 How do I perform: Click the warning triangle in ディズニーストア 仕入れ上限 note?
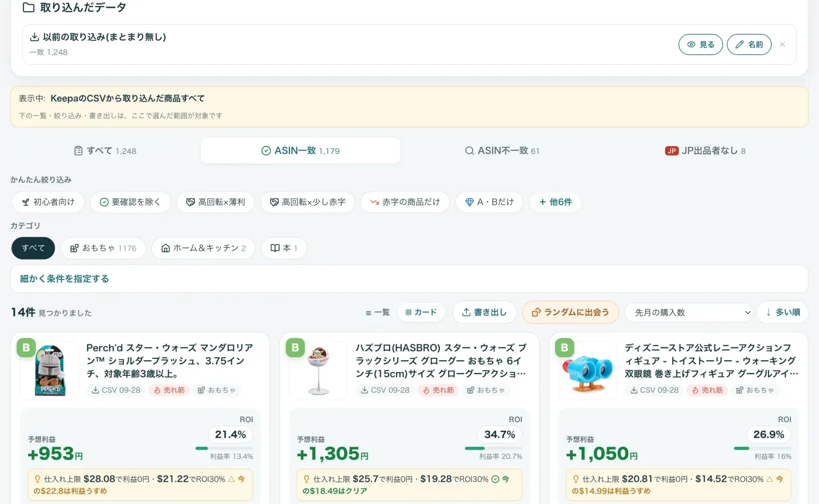coord(769,479)
